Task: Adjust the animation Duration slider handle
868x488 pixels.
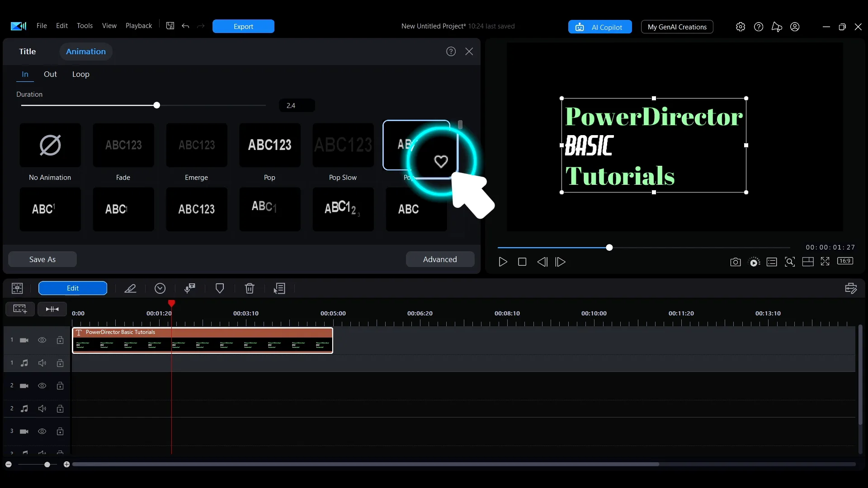Action: pyautogui.click(x=157, y=105)
